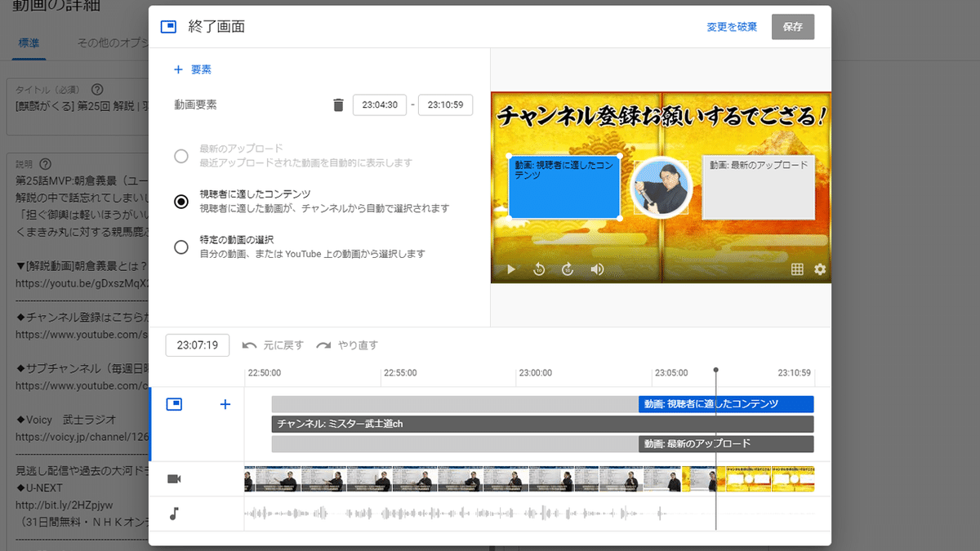Select timeline bar チャンネル: ミスター武士道ch

coord(542,424)
